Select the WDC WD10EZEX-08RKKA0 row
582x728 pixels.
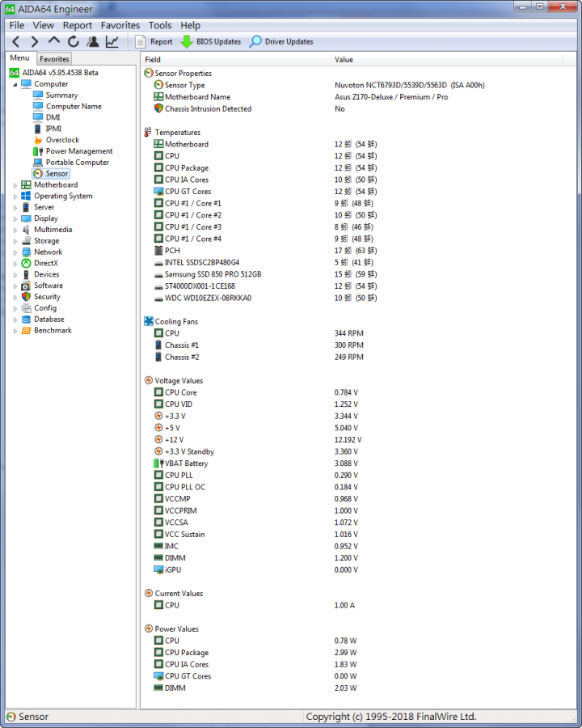pos(358,298)
